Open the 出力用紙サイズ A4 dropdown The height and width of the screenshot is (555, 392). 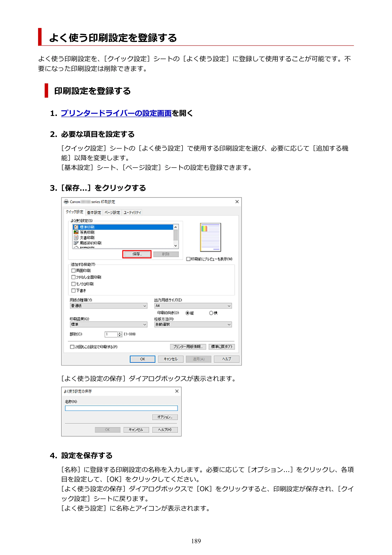pyautogui.click(x=193, y=306)
